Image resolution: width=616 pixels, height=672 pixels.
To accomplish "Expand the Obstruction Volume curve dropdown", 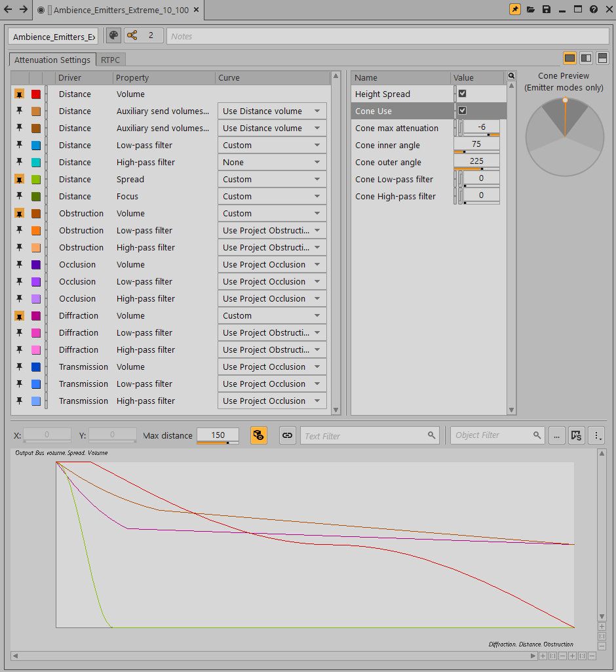I will 272,214.
